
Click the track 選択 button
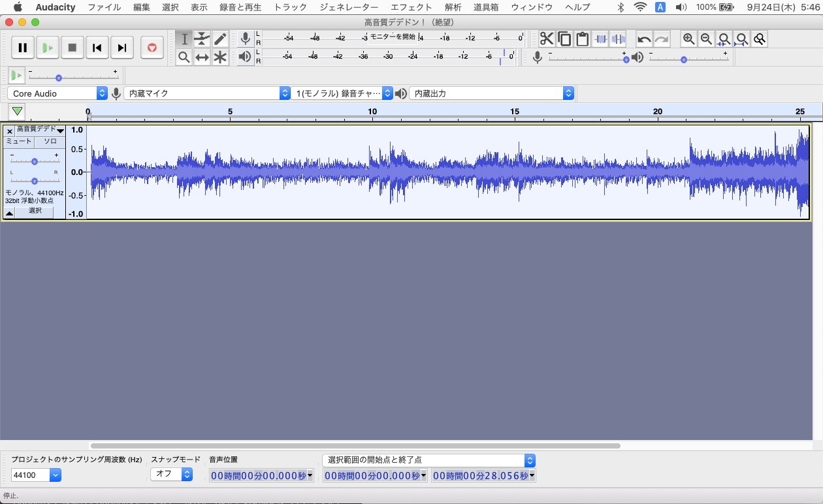pos(35,211)
